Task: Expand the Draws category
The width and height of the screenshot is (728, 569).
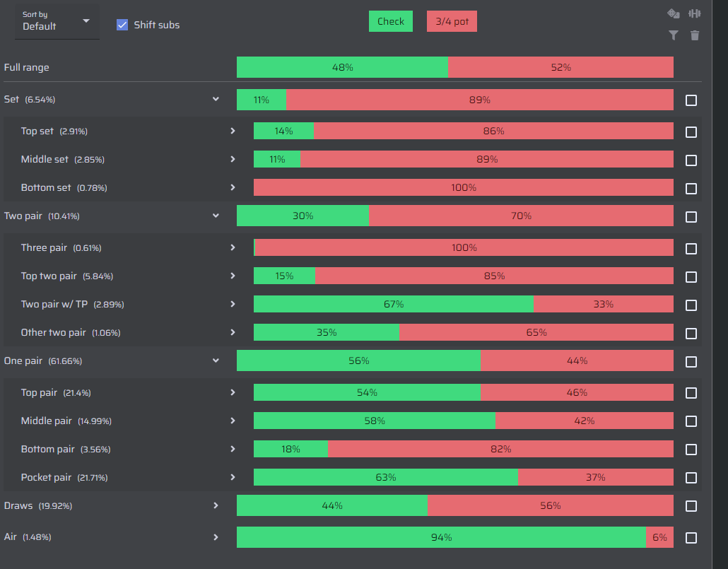Action: pyautogui.click(x=216, y=505)
